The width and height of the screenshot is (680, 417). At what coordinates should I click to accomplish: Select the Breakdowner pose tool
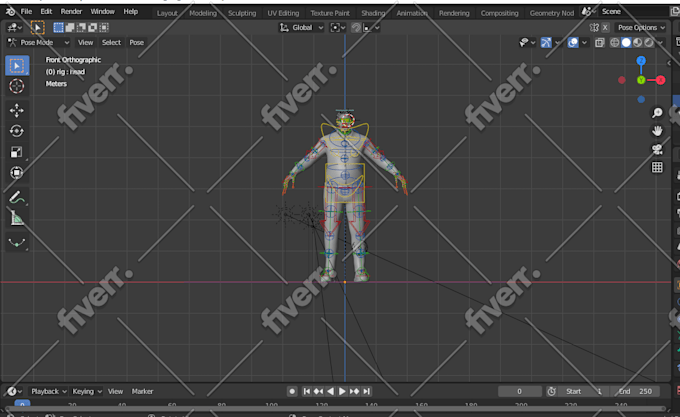point(17,243)
